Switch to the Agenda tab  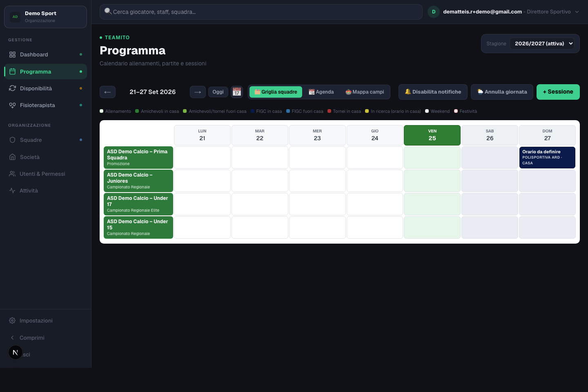click(x=321, y=92)
